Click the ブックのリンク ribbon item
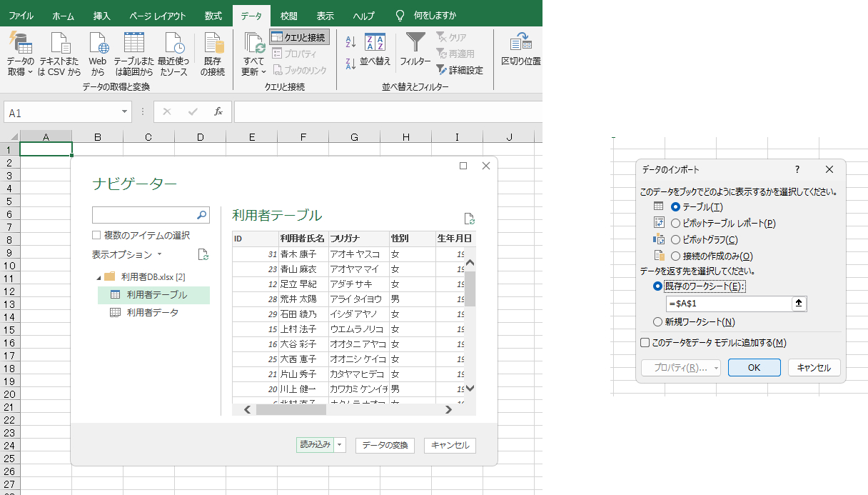868x495 pixels. 299,70
